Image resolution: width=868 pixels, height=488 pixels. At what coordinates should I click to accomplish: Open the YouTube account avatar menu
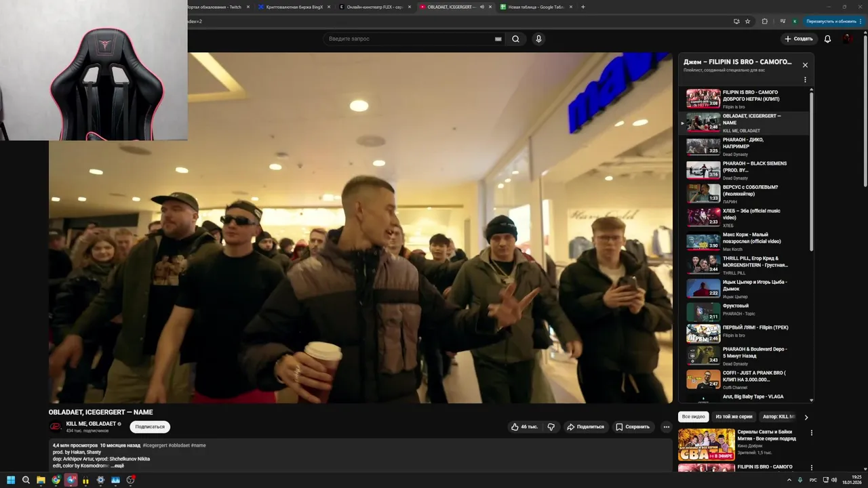coord(848,39)
